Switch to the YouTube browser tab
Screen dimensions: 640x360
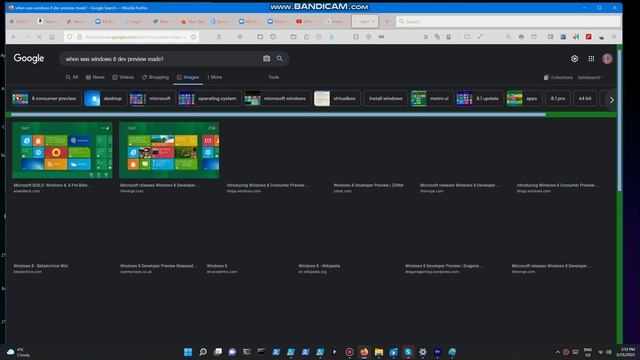[306, 21]
